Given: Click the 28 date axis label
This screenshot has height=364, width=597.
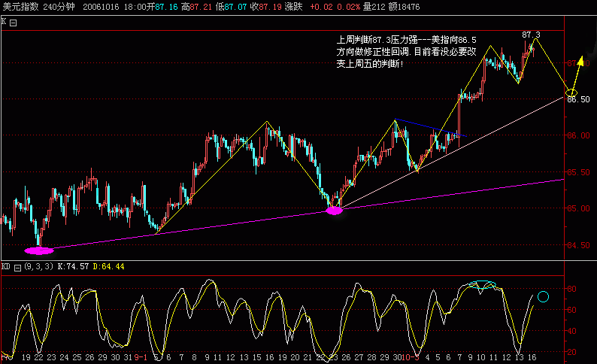Looking at the screenshot, I should coord(372,357).
